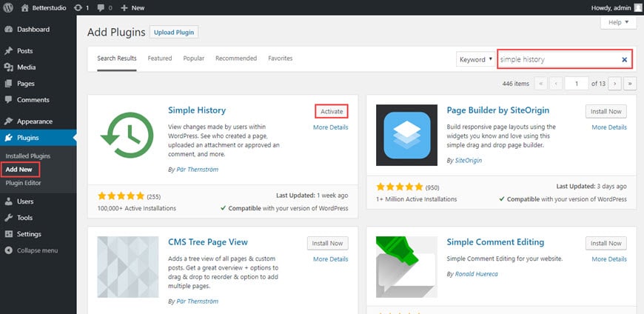The image size is (644, 314).
Task: View More Details for Page Builder
Action: coord(609,127)
